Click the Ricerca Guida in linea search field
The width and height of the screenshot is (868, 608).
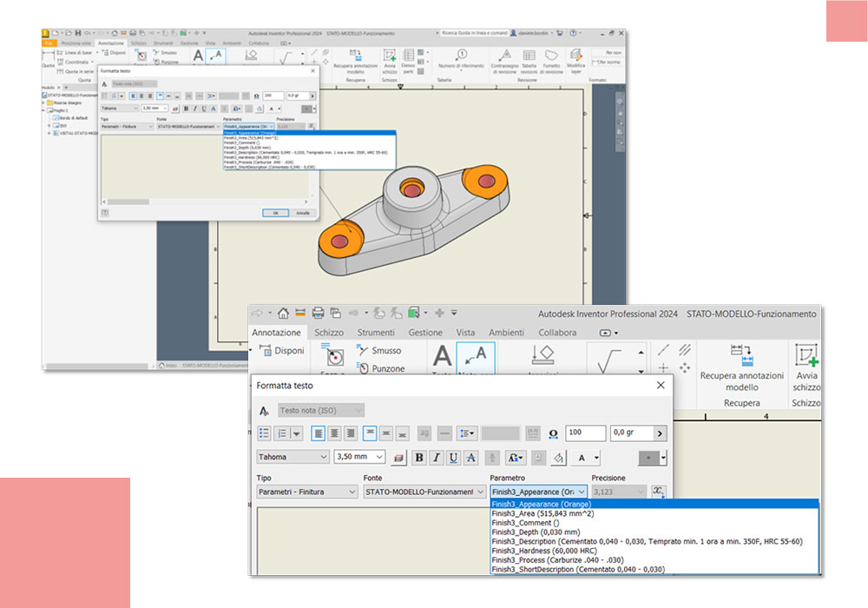(x=474, y=33)
